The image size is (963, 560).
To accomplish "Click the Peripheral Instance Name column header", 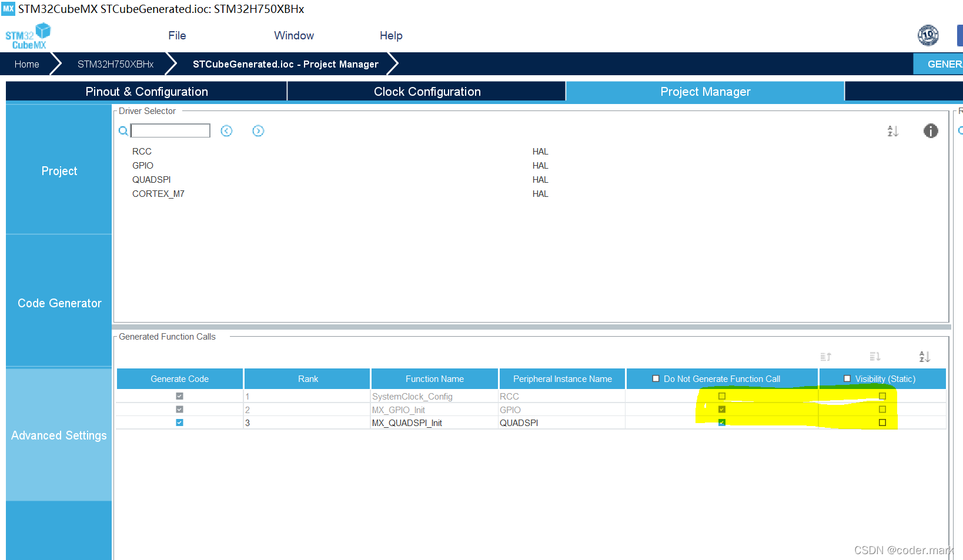I will [562, 378].
